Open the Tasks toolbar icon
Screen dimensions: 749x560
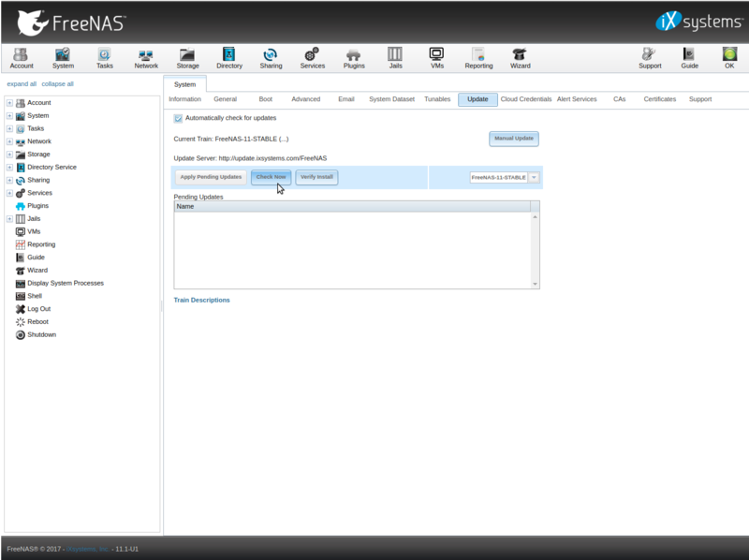click(x=105, y=58)
